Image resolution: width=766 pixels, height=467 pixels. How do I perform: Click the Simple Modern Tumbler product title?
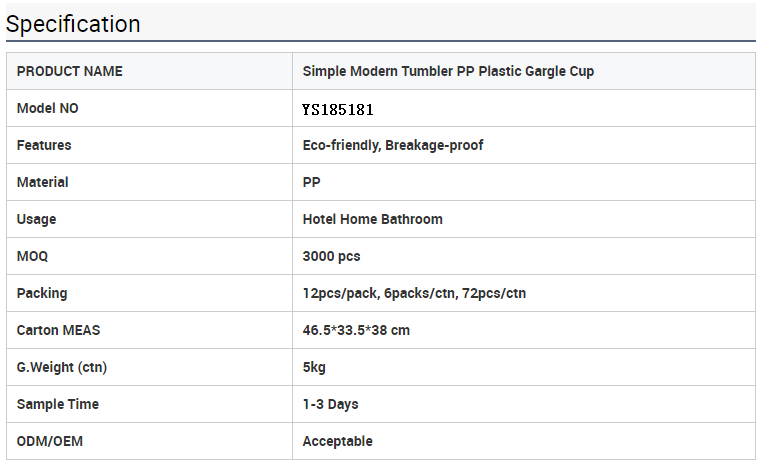pos(448,71)
